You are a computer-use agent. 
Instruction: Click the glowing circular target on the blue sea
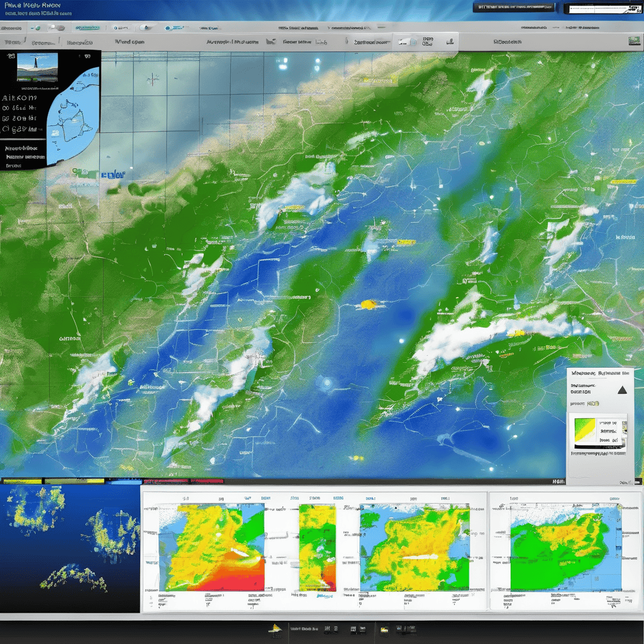click(x=326, y=382)
